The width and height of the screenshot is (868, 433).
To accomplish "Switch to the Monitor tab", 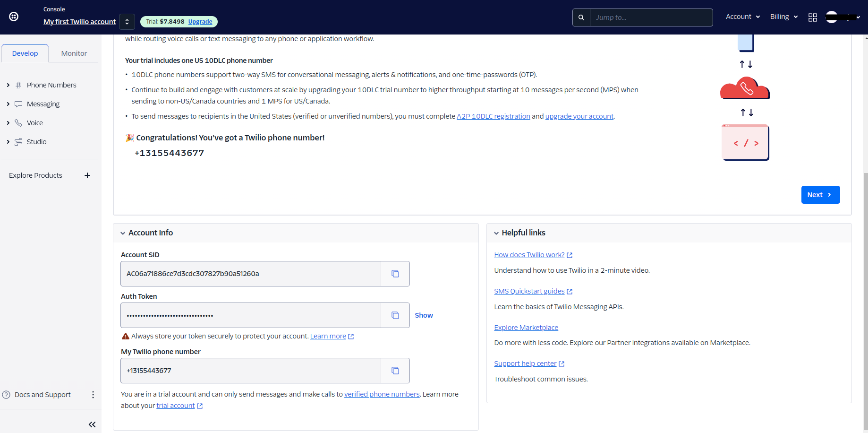I will 74,53.
